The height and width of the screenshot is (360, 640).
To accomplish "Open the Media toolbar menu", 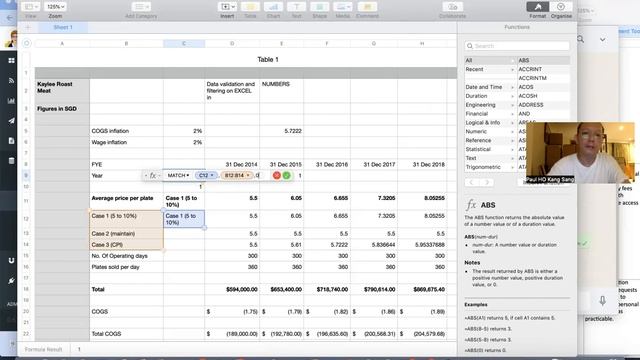I will tap(342, 7).
